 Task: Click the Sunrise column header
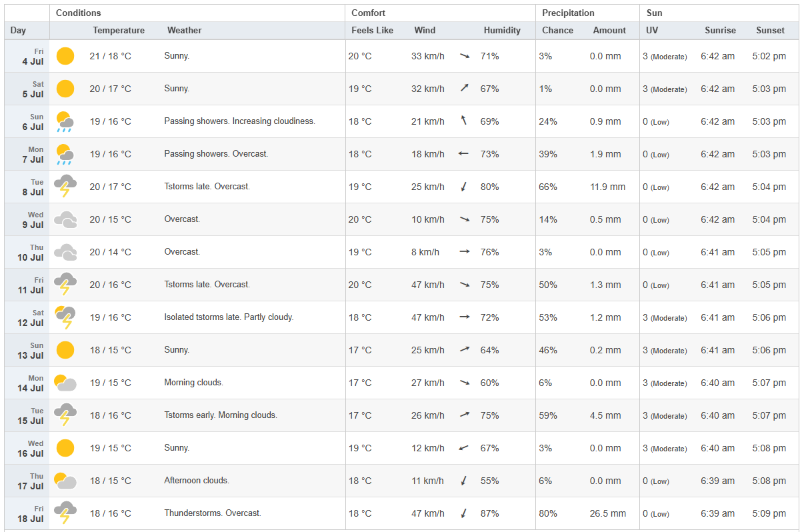(720, 31)
